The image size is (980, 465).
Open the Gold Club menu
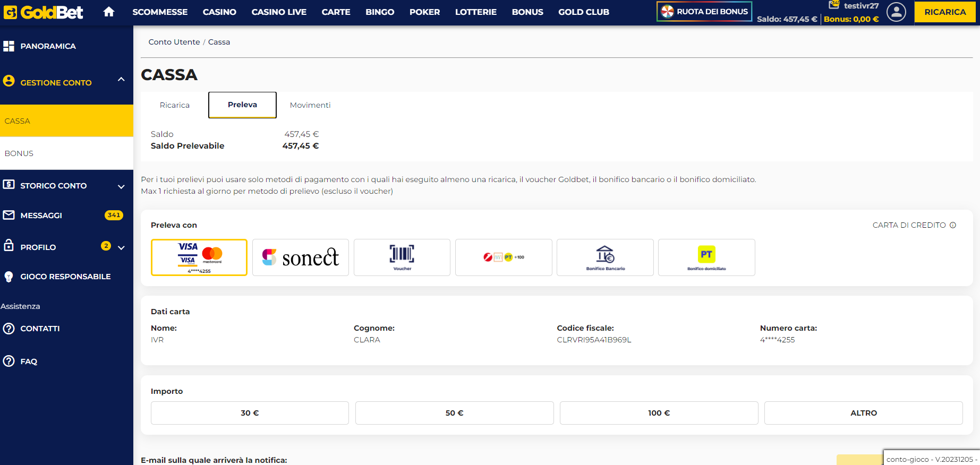coord(584,12)
